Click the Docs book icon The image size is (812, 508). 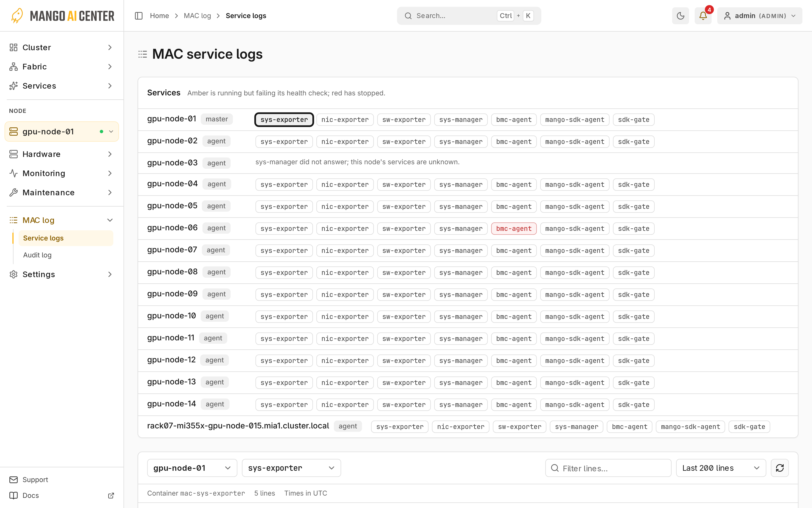(x=13, y=495)
